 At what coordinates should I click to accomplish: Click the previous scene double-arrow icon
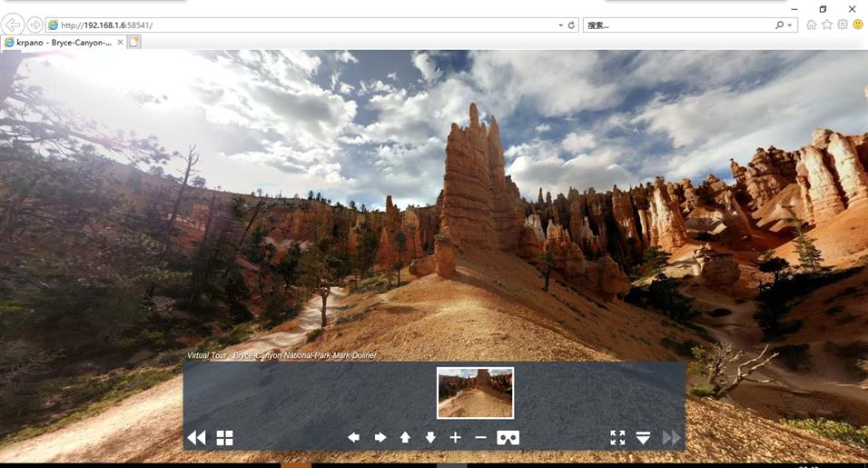click(x=196, y=438)
